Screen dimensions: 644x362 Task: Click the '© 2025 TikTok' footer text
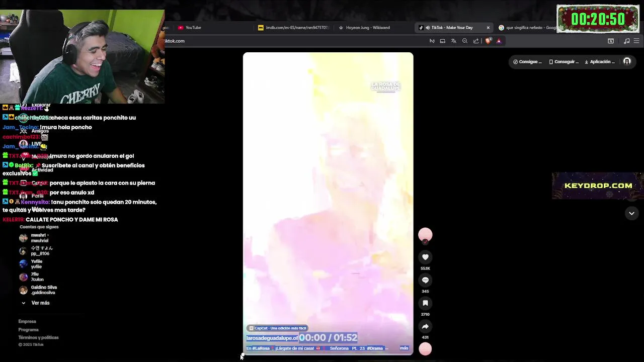31,345
